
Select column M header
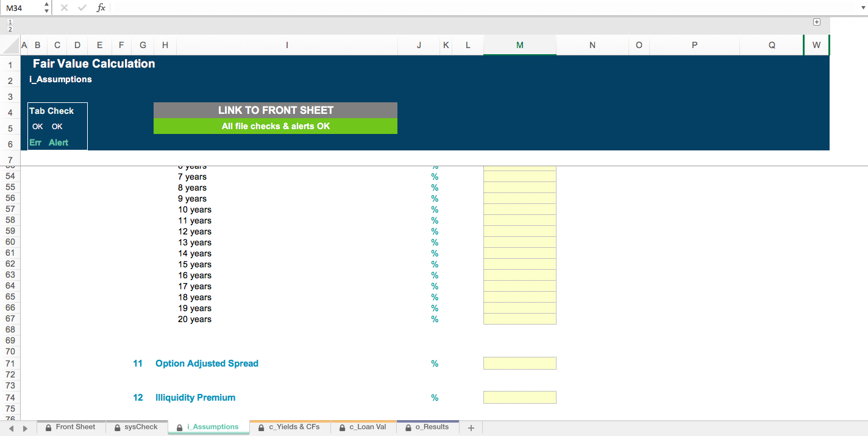coord(519,45)
